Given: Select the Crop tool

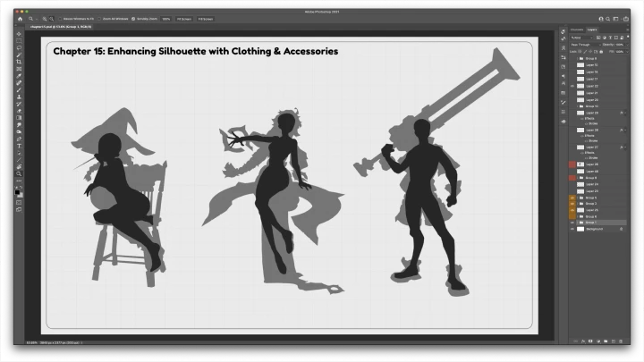Looking at the screenshot, I should coord(19,62).
